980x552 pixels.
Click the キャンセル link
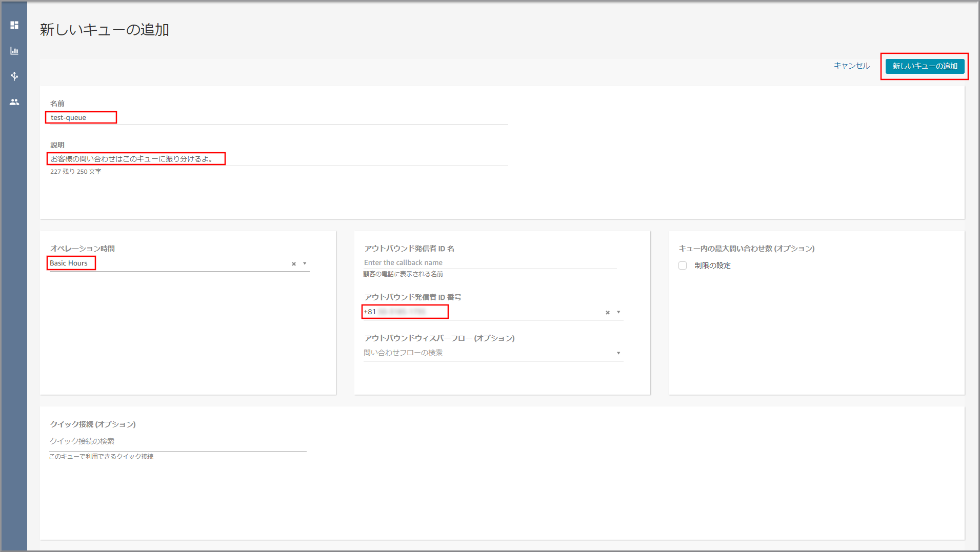[x=852, y=66]
